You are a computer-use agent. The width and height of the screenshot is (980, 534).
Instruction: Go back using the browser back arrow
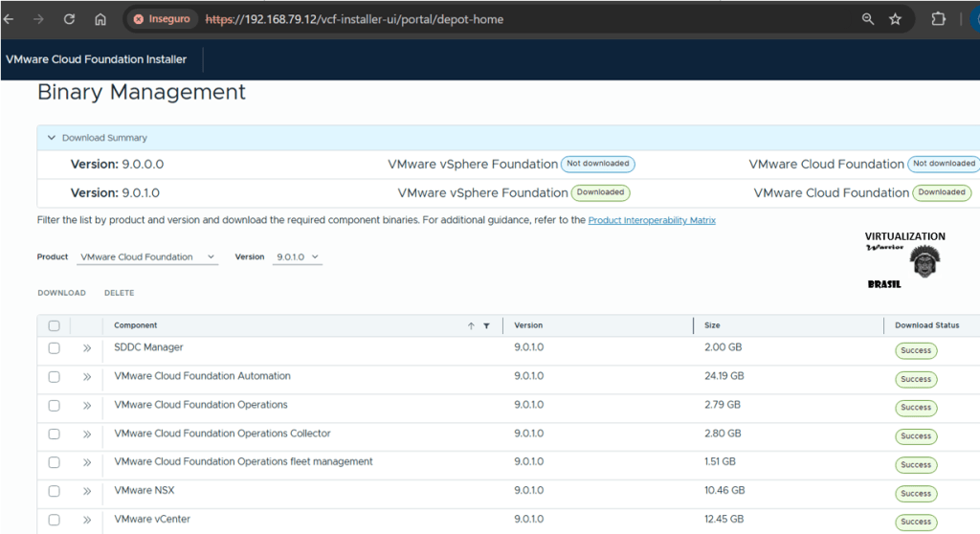coord(9,19)
